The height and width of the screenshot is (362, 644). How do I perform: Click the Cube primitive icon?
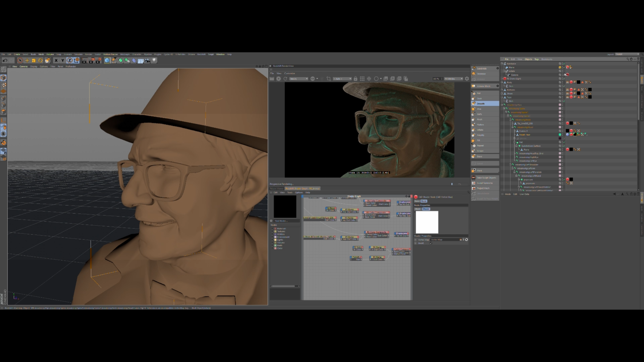point(107,61)
